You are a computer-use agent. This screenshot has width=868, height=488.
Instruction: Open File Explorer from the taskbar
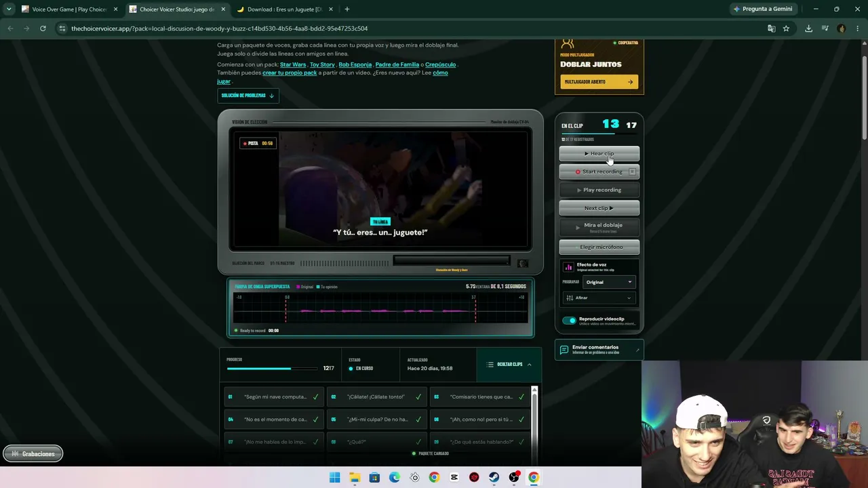point(355,477)
